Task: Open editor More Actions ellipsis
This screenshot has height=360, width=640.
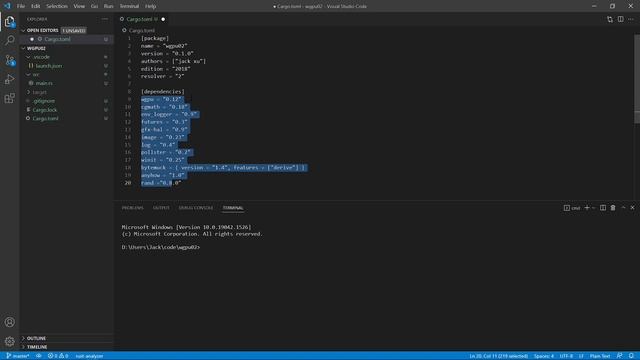Action: [x=631, y=19]
